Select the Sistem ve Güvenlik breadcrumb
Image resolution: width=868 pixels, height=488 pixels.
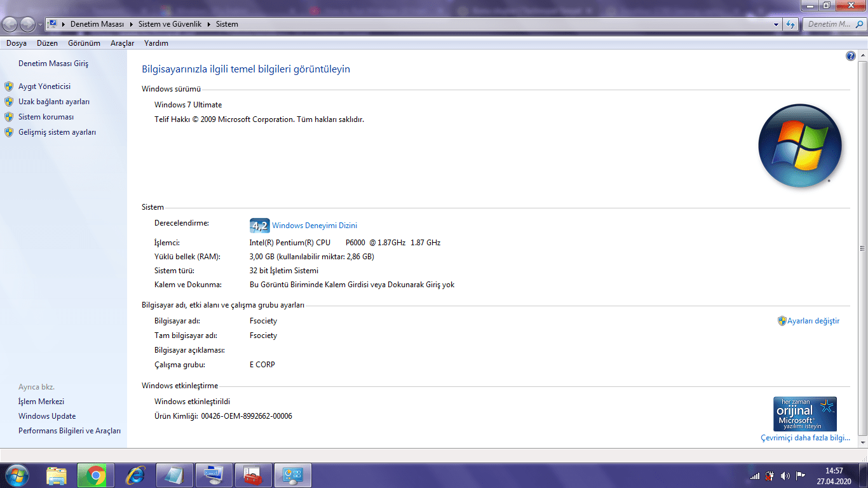(x=170, y=24)
